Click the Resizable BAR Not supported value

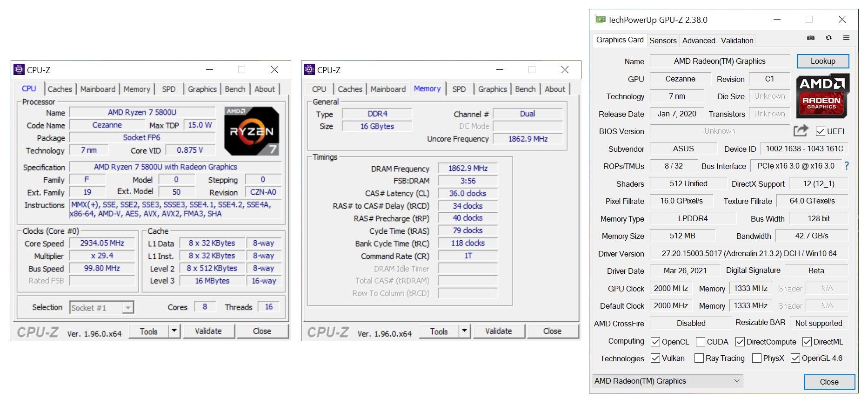coord(819,323)
